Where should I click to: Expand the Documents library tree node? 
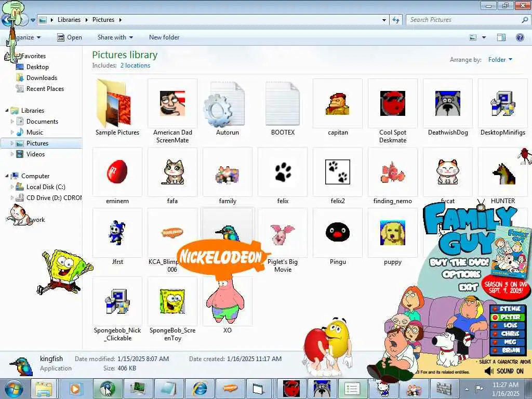[x=12, y=122]
